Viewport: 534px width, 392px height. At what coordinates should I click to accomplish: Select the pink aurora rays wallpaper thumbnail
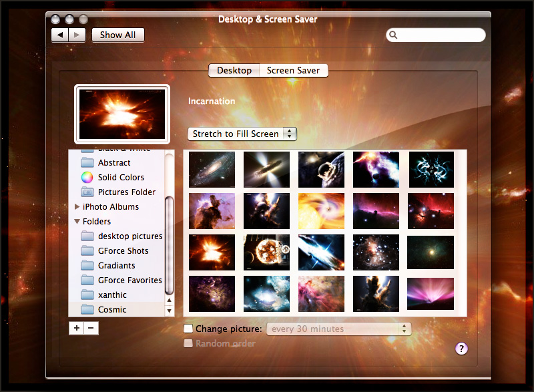click(431, 294)
